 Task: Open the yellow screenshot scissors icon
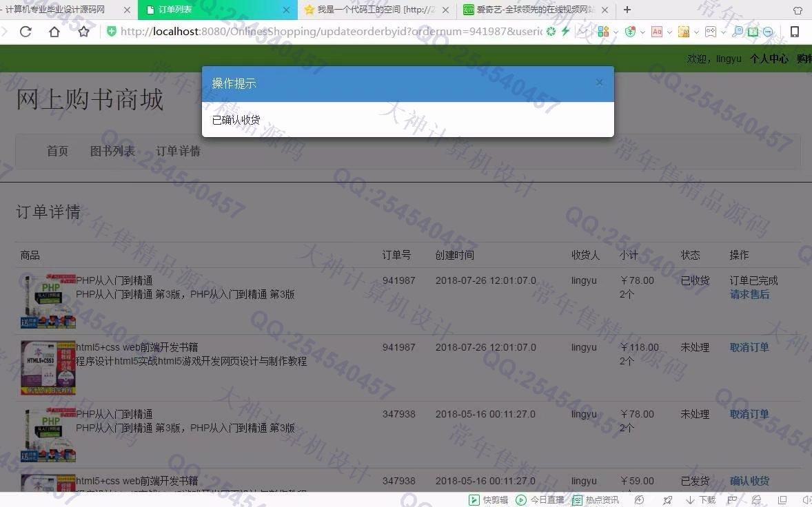684,32
